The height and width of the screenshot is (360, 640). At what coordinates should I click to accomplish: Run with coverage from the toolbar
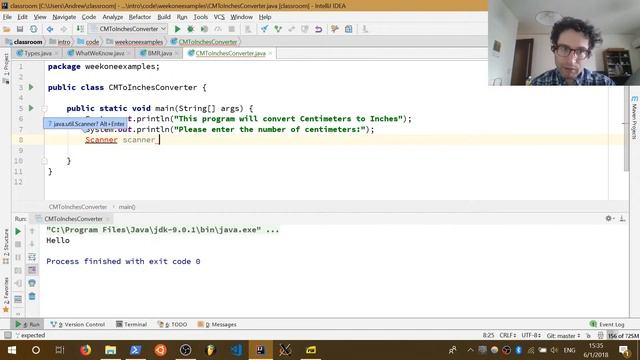[x=204, y=29]
